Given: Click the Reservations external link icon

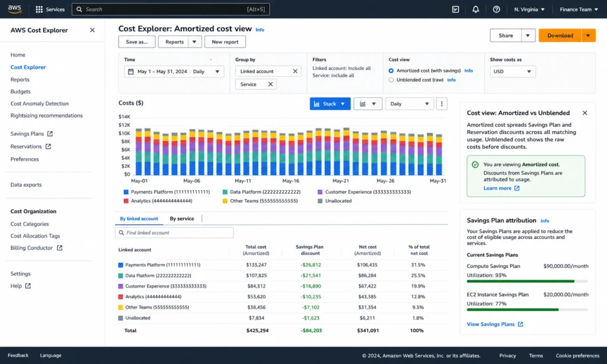Looking at the screenshot, I should (x=48, y=146).
